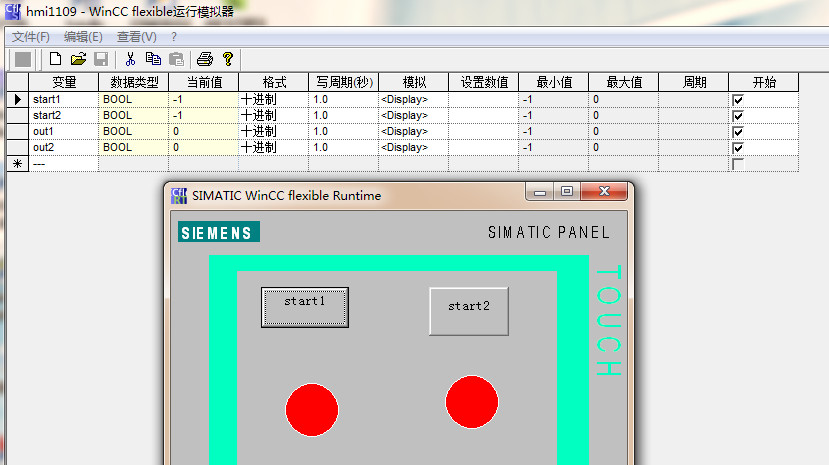The image size is (829, 465).
Task: Open the <Display> simulation cell for out1
Action: click(413, 131)
